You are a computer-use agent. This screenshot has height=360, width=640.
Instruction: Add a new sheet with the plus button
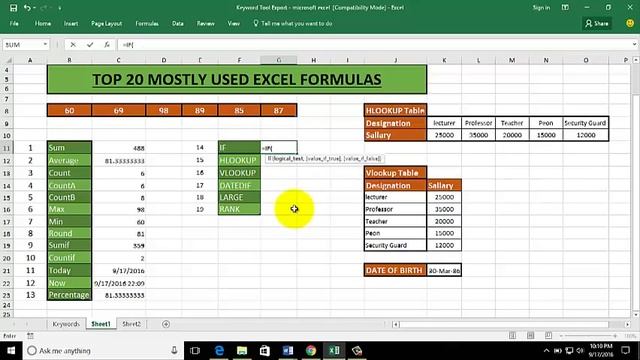pyautogui.click(x=166, y=324)
